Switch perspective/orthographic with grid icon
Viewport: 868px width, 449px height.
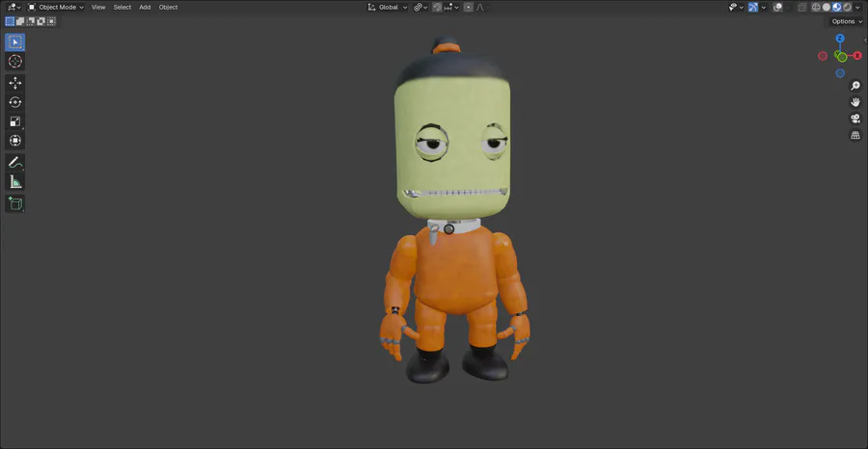click(855, 136)
